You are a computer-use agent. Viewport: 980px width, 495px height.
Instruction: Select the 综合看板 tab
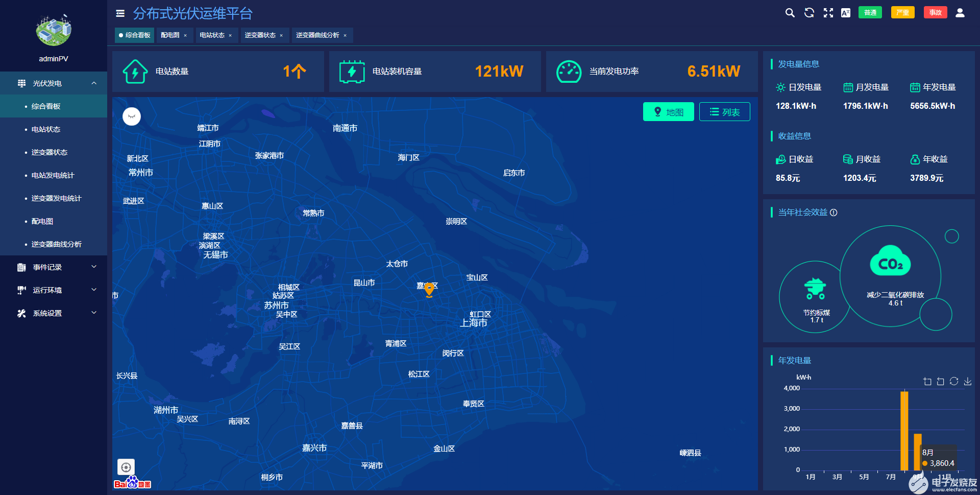tap(135, 35)
